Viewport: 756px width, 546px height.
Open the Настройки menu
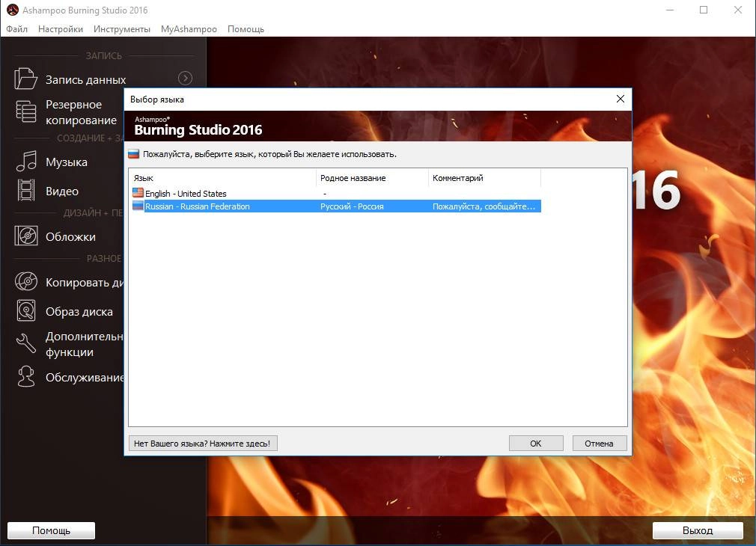pos(61,29)
